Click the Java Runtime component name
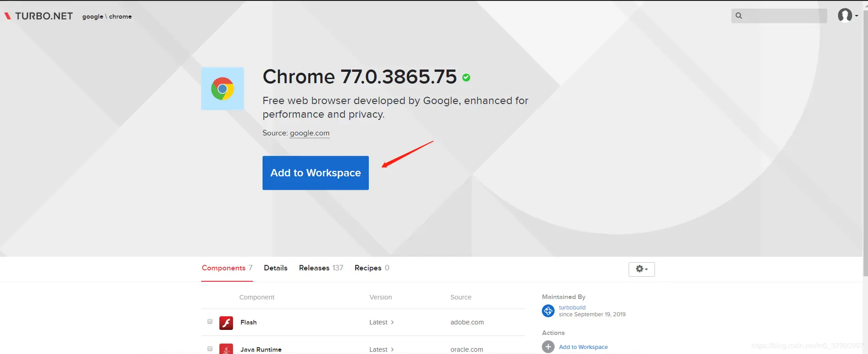This screenshot has width=868, height=354. click(261, 349)
